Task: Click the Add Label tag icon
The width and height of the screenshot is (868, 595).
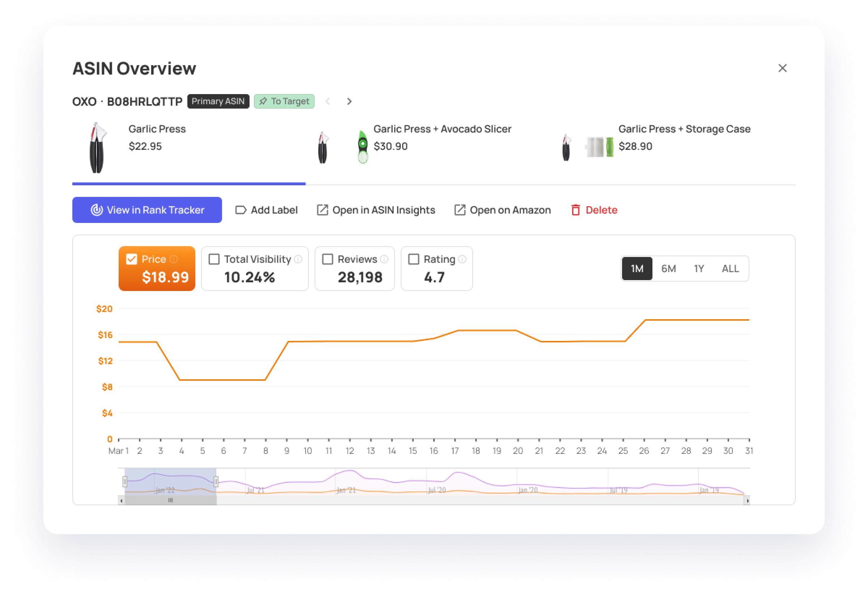Action: (x=241, y=210)
